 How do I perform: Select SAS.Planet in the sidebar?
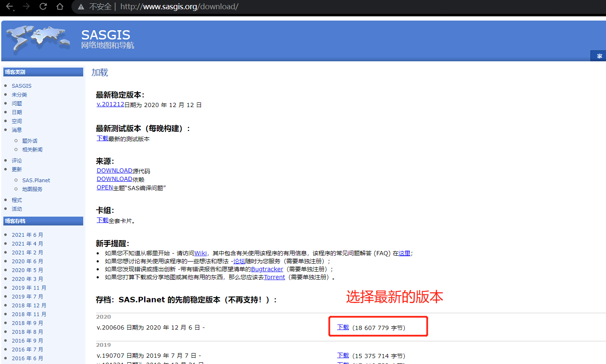tap(36, 180)
